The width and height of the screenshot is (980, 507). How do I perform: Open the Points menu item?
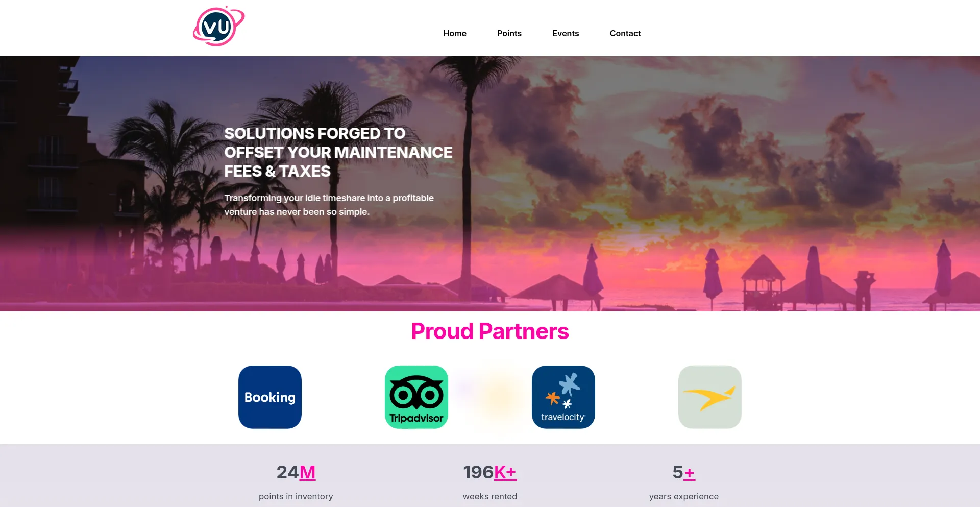(x=509, y=33)
